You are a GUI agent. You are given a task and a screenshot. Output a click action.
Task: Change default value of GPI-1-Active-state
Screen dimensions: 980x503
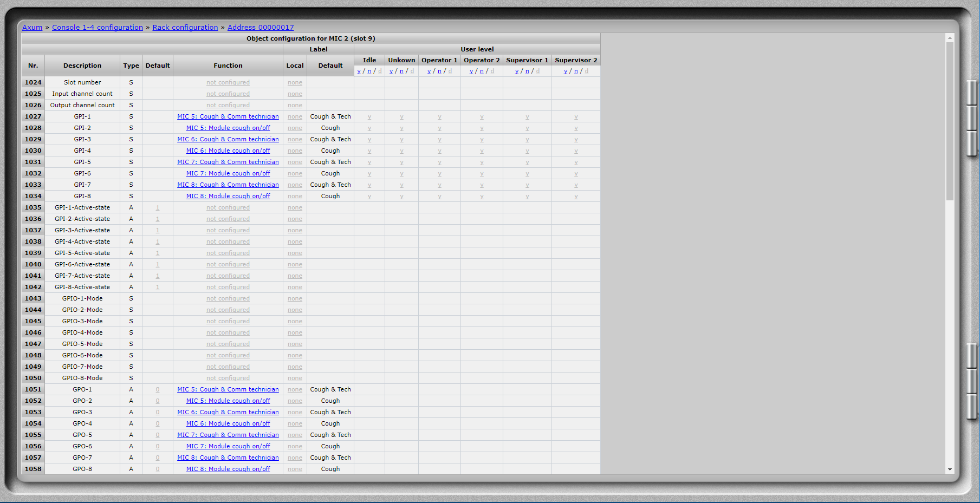[x=158, y=208]
